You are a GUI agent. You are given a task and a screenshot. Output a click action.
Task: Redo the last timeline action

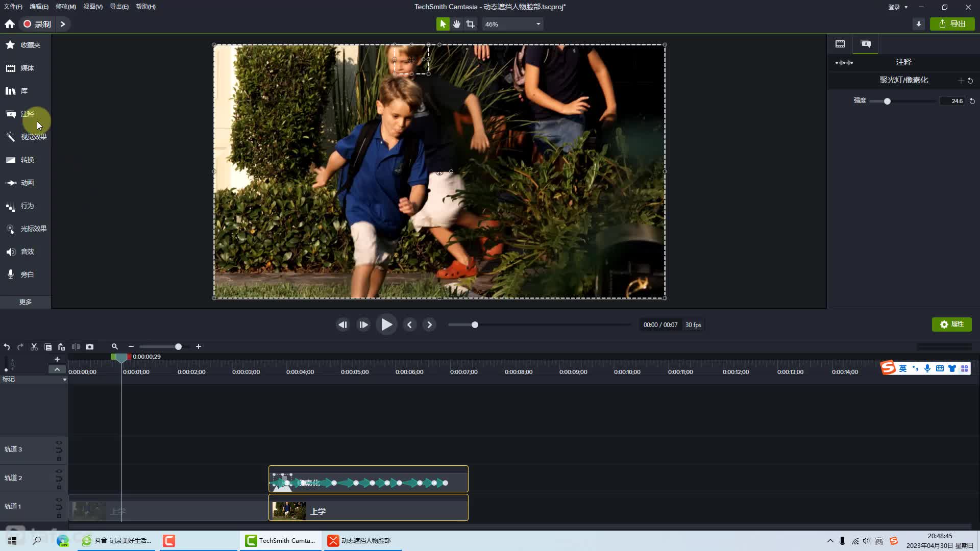(x=20, y=347)
